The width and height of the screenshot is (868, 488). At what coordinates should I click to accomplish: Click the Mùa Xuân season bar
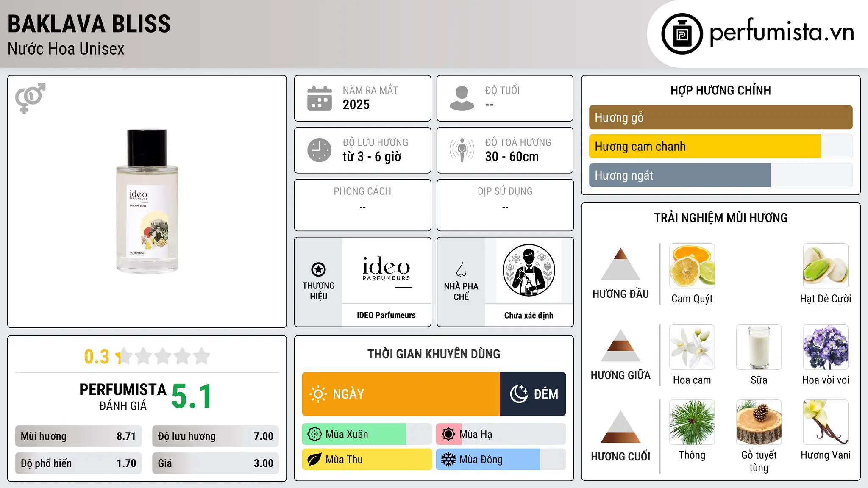pos(367,434)
